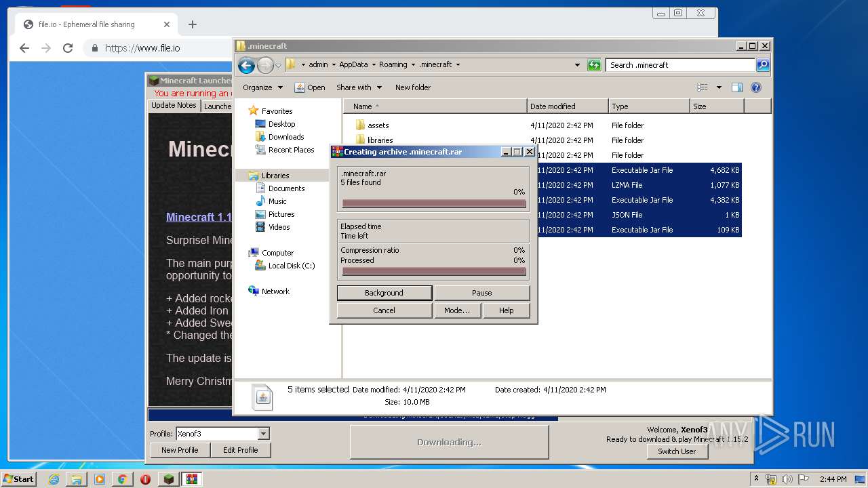Image resolution: width=868 pixels, height=488 pixels.
Task: Open the Profile combo box Xenof3
Action: coord(222,434)
